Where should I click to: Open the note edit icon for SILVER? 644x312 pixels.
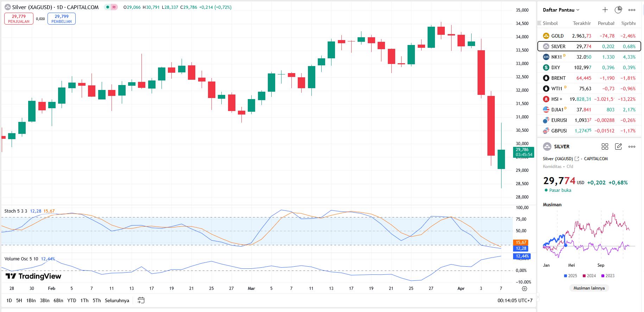pos(618,147)
